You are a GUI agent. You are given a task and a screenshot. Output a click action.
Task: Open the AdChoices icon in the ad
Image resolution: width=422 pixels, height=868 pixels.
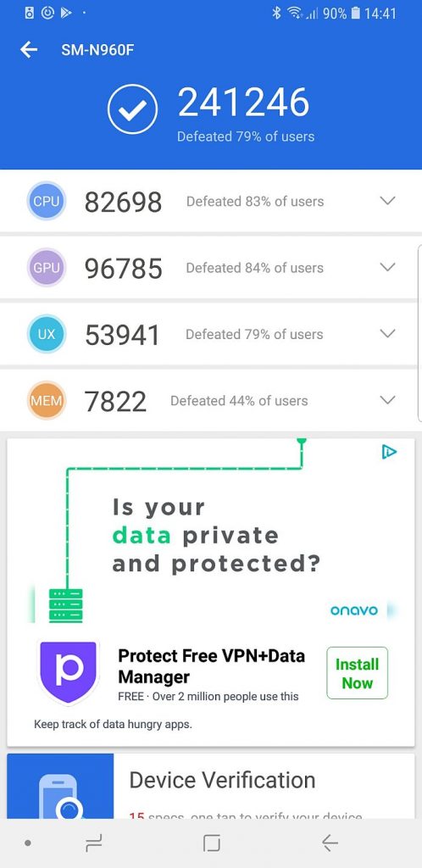point(389,452)
